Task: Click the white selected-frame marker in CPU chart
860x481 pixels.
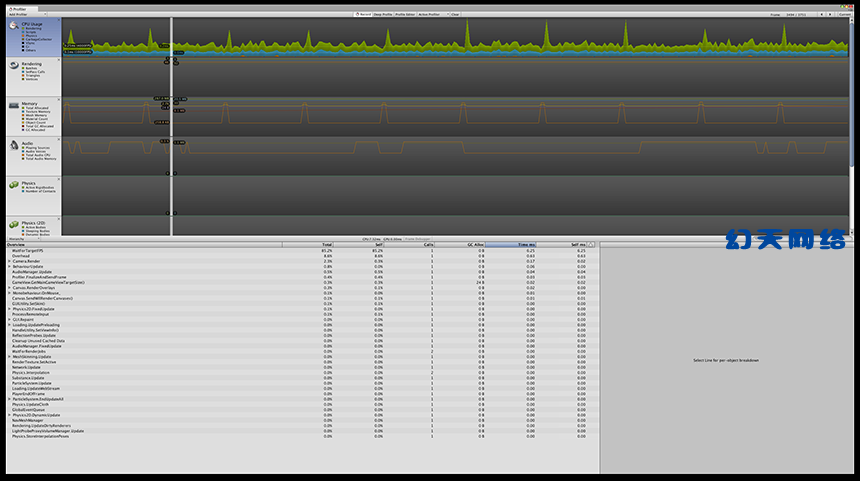Action: point(172,37)
